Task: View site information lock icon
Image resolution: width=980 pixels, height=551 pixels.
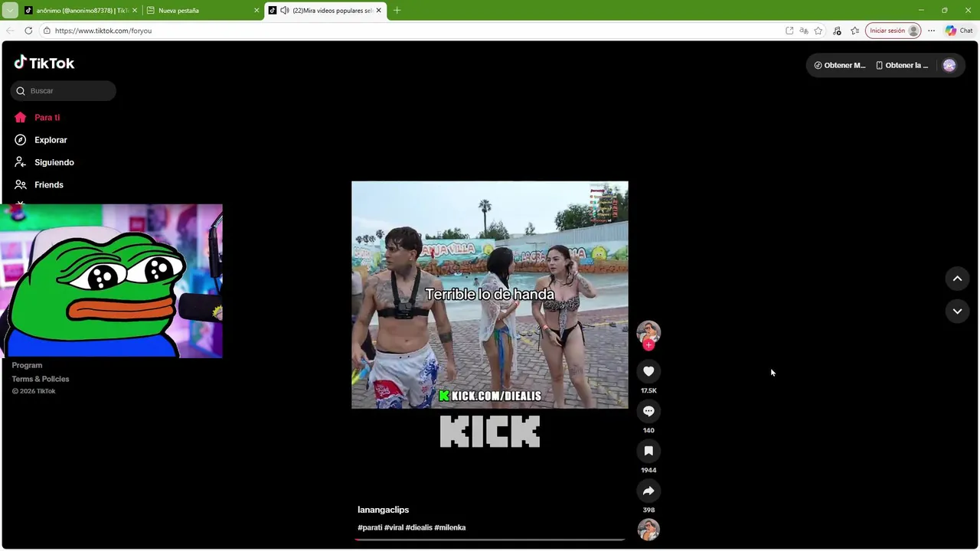Action: [x=47, y=31]
